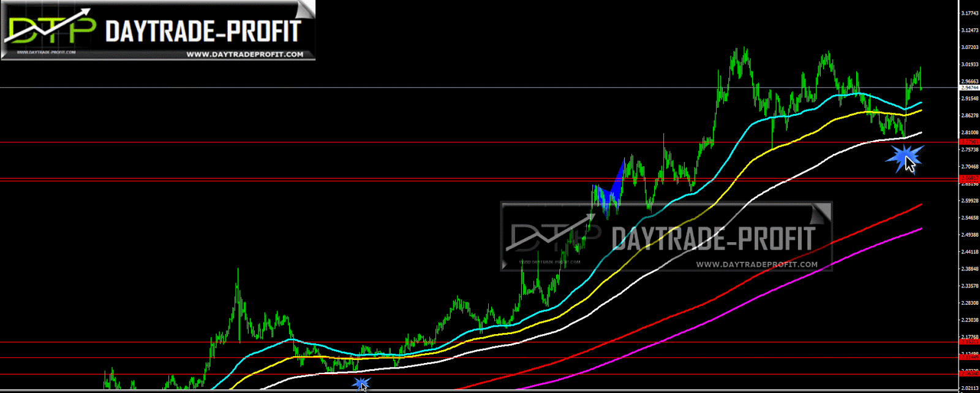Click the red 2.66017 level price tag

[x=970, y=178]
